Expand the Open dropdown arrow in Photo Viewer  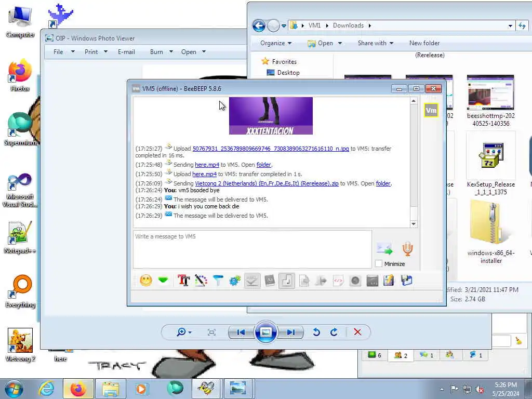pyautogui.click(x=204, y=52)
